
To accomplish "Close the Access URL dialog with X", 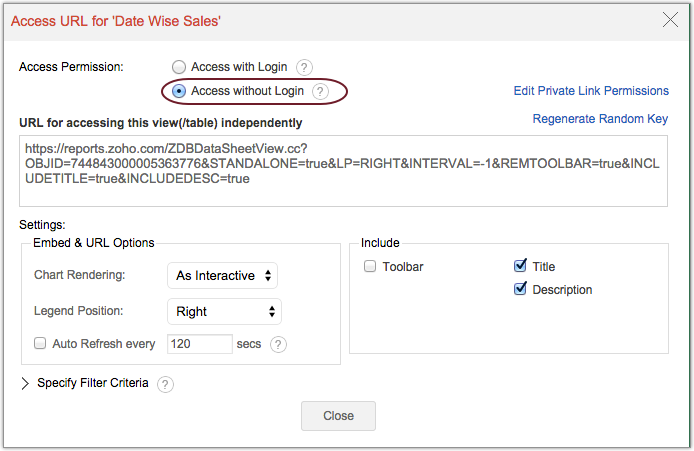I will [x=669, y=18].
